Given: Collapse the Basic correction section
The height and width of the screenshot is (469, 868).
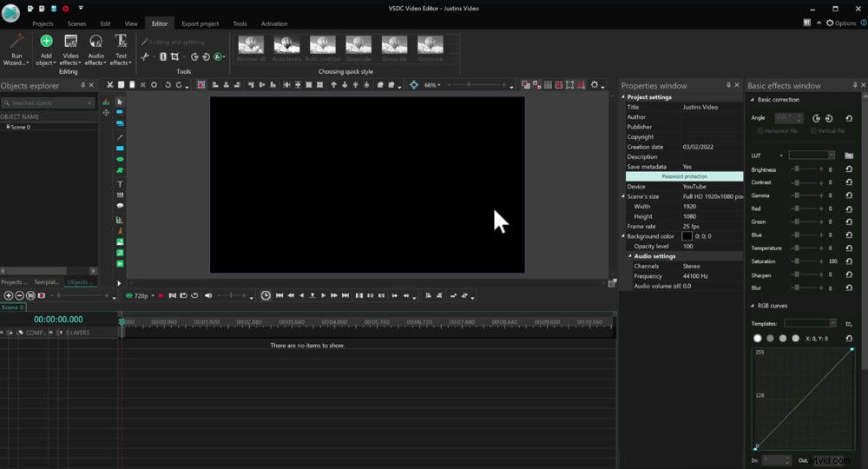Looking at the screenshot, I should tap(752, 100).
